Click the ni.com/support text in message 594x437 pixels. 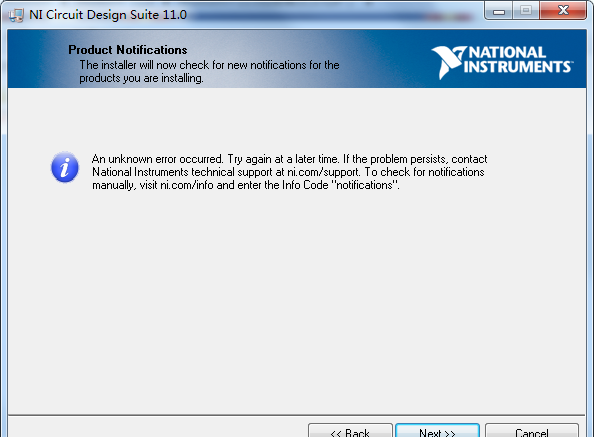323,172
